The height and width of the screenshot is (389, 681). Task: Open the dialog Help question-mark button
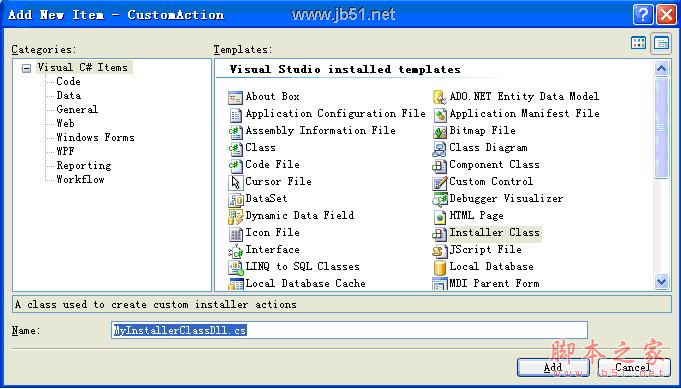pyautogui.click(x=643, y=15)
